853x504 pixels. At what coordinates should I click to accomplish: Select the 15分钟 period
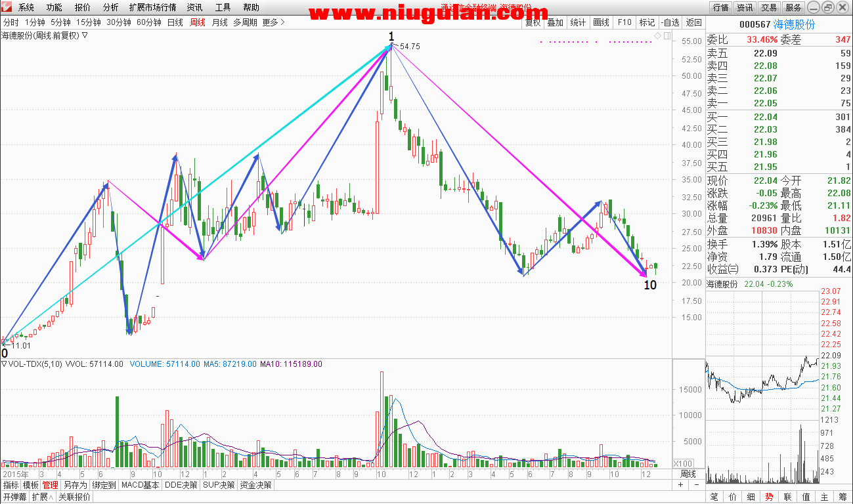pyautogui.click(x=89, y=22)
